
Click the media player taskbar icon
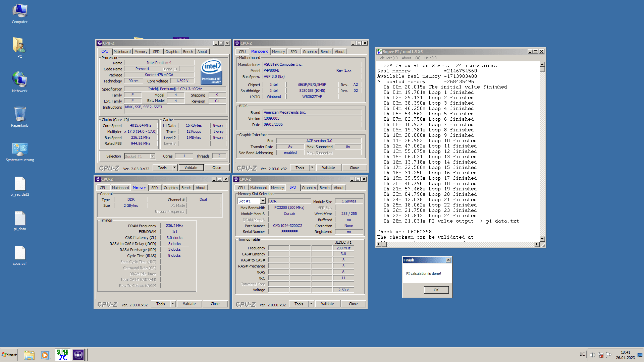pyautogui.click(x=45, y=355)
